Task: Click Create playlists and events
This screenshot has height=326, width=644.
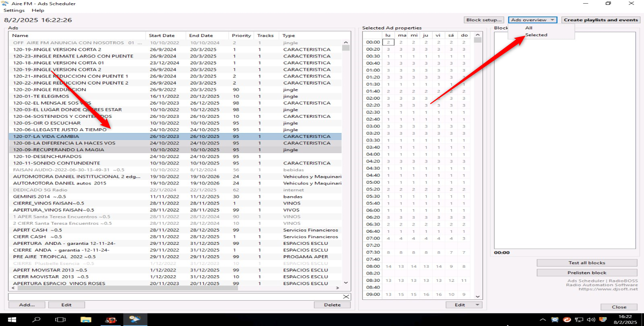Action: point(601,20)
